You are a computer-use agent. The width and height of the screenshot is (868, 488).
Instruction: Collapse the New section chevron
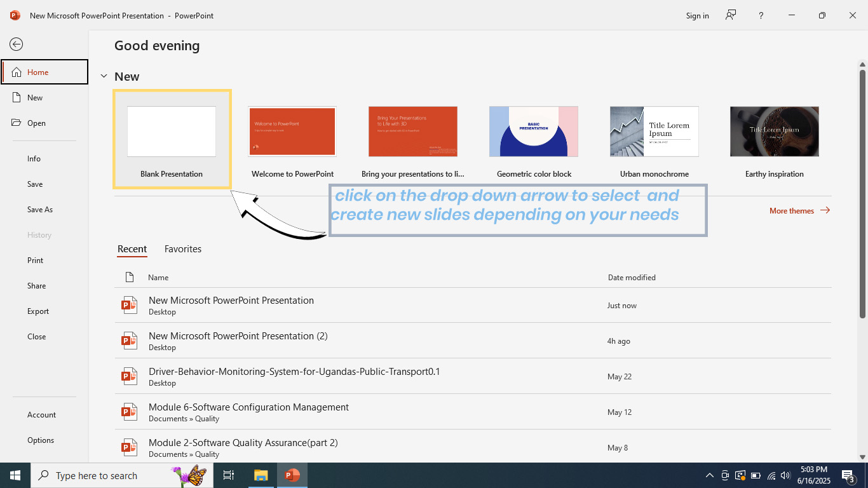click(x=104, y=76)
